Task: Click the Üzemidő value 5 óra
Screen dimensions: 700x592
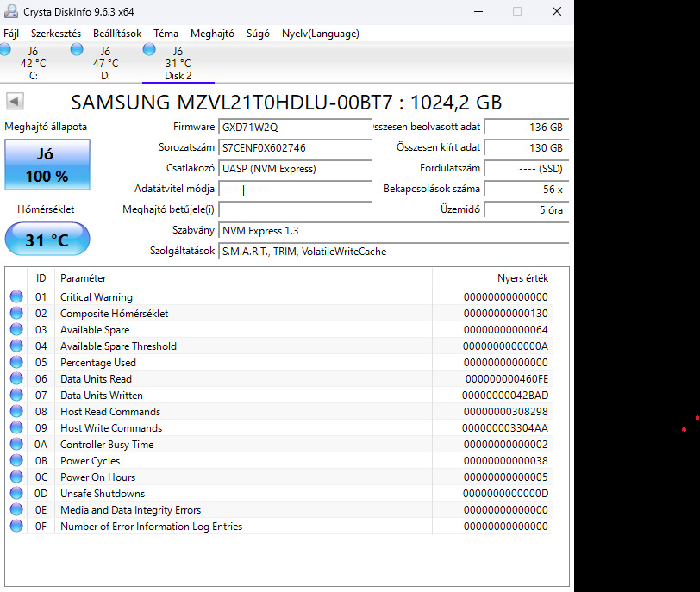Action: coord(527,209)
